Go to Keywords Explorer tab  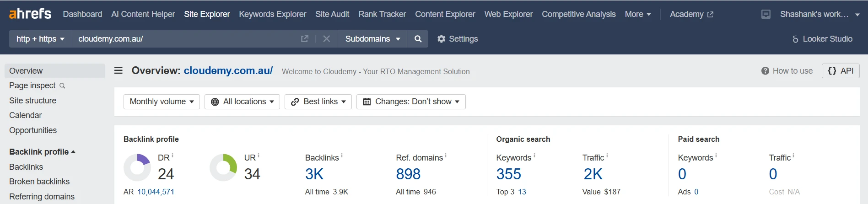click(273, 14)
